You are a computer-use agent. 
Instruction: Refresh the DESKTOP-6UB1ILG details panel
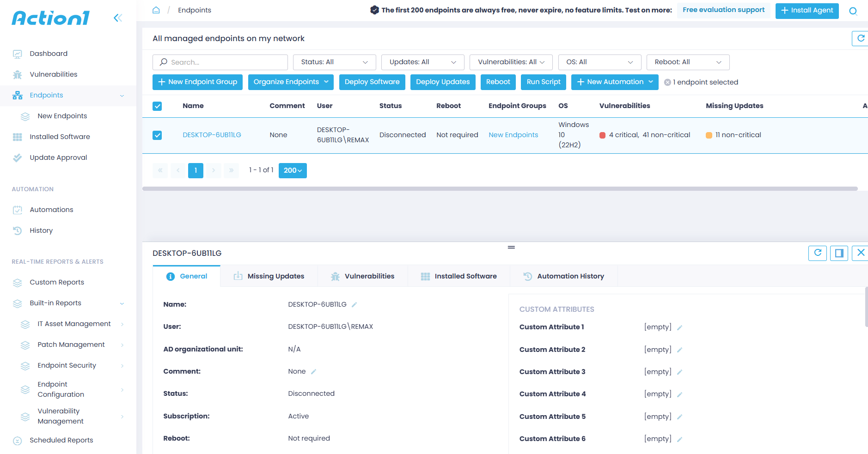tap(817, 253)
